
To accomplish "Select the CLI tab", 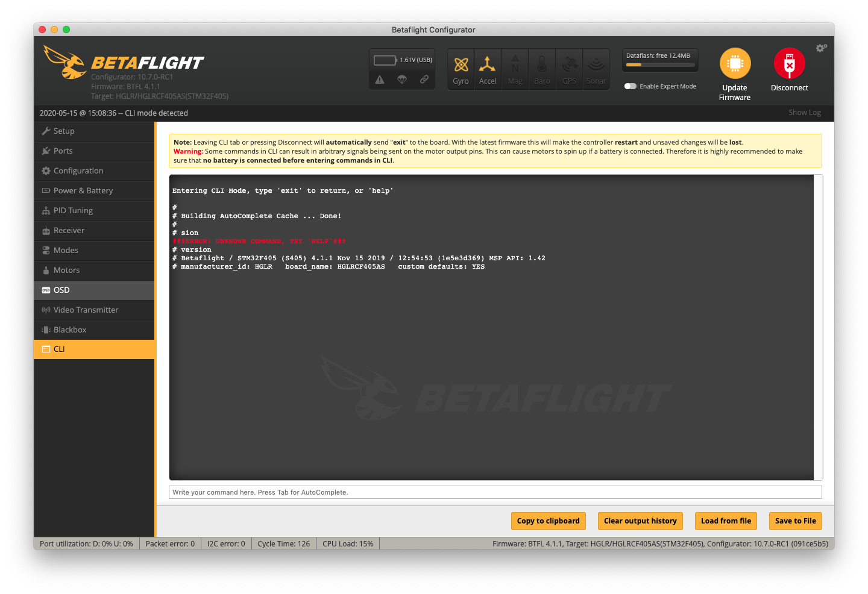I will [x=94, y=349].
